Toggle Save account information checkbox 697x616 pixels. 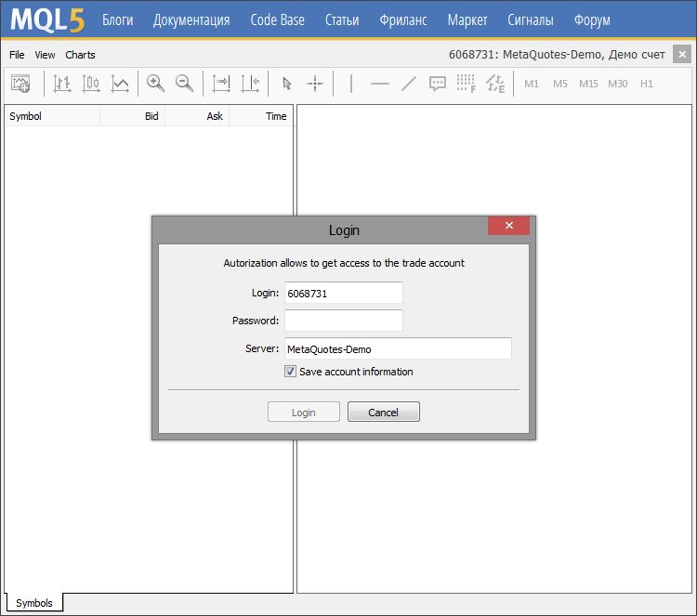(x=291, y=372)
